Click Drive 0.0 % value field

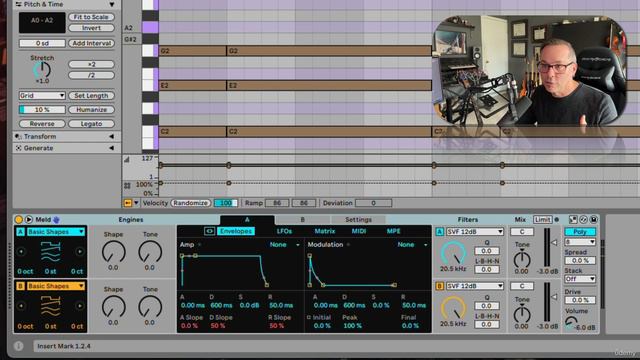click(x=580, y=300)
